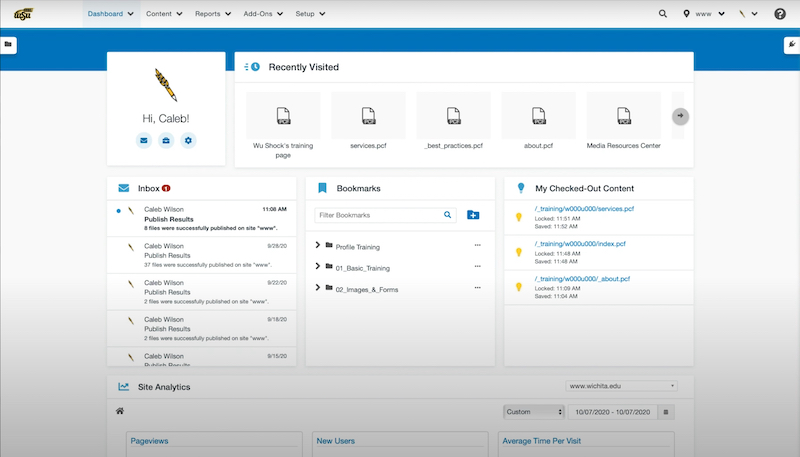Viewport: 800px width, 457px height.
Task: Open the 11:08 AM Publish Results message
Action: click(202, 218)
